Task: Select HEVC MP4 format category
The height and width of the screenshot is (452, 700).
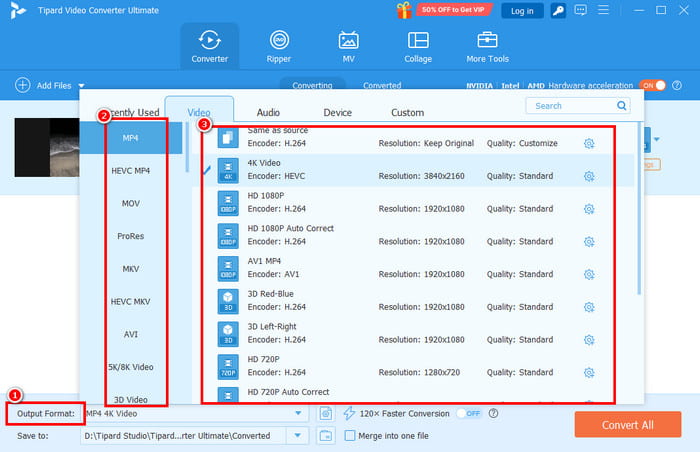Action: coord(131,171)
